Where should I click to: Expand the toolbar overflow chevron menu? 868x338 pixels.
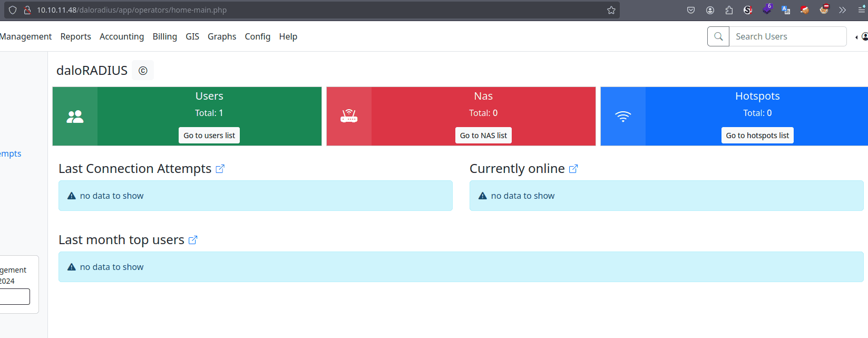[x=843, y=10]
